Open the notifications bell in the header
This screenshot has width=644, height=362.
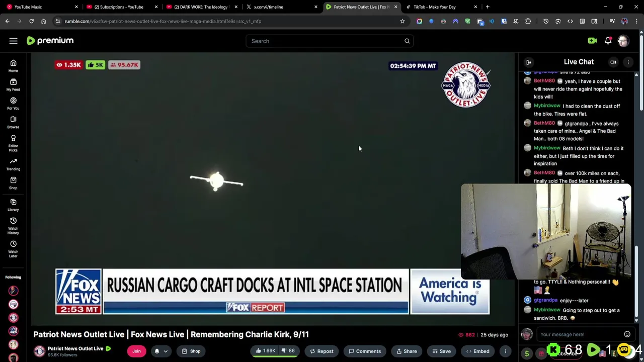click(608, 41)
